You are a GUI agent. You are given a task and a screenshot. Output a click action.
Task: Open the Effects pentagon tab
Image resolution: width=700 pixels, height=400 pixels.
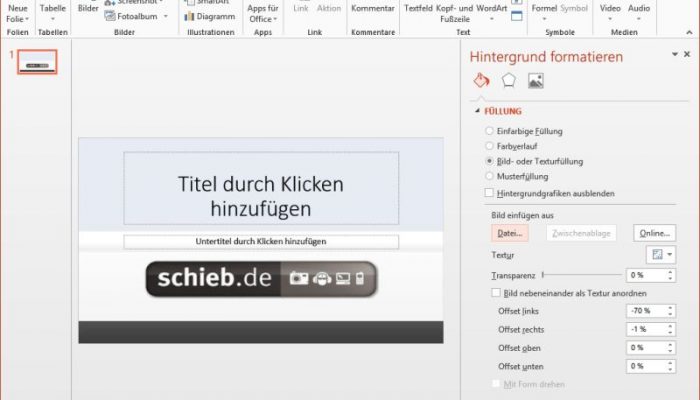pyautogui.click(x=508, y=81)
